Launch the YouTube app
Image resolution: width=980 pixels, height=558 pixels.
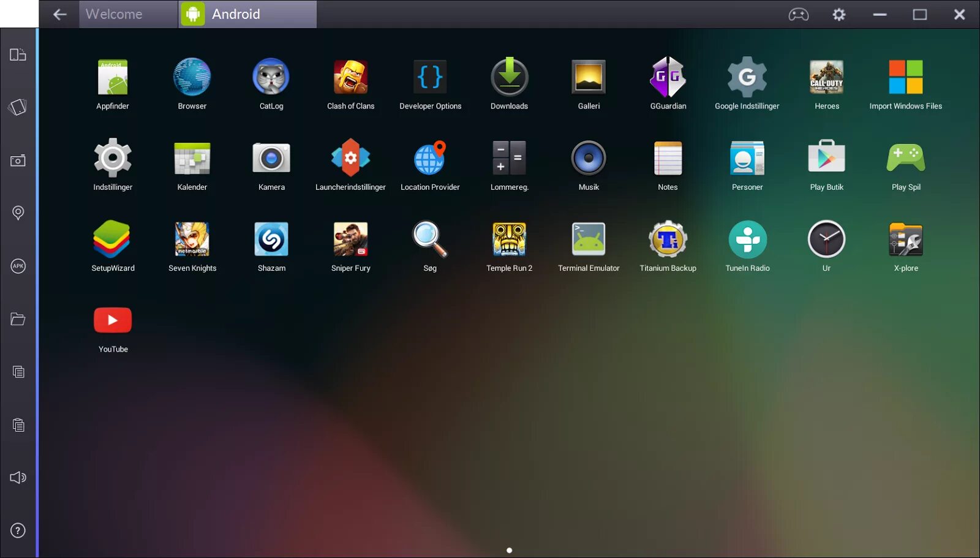pos(113,320)
